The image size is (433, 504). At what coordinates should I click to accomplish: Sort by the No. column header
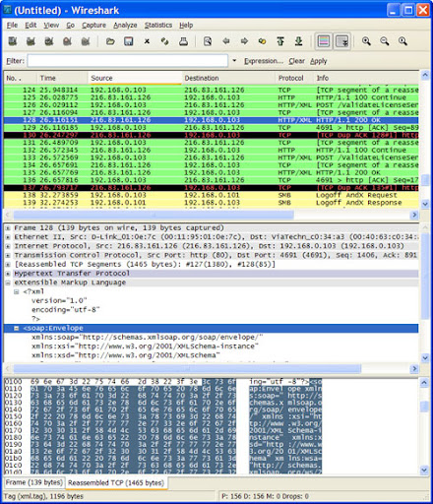tap(21, 78)
